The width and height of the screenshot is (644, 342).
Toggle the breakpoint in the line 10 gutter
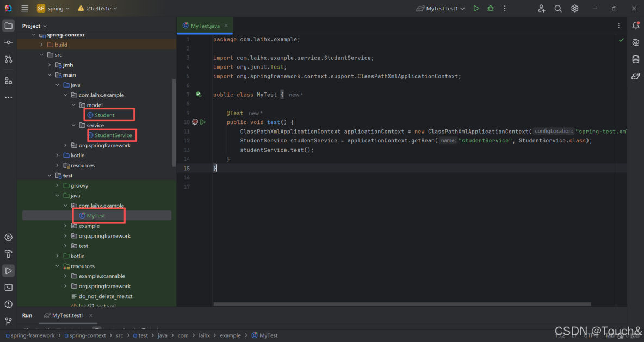pos(195,122)
